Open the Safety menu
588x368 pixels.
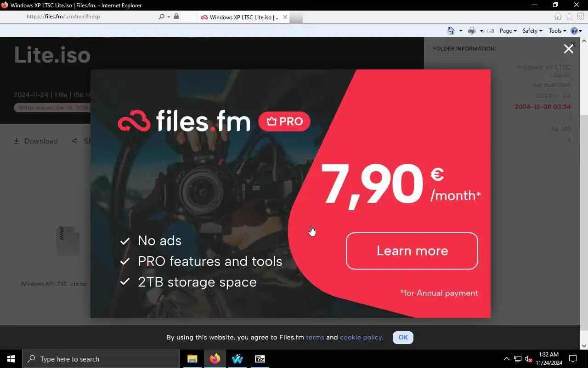[x=532, y=31]
